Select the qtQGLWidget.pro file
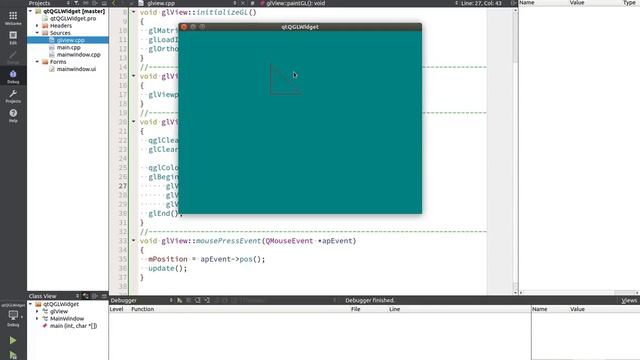The height and width of the screenshot is (360, 640). 73,18
